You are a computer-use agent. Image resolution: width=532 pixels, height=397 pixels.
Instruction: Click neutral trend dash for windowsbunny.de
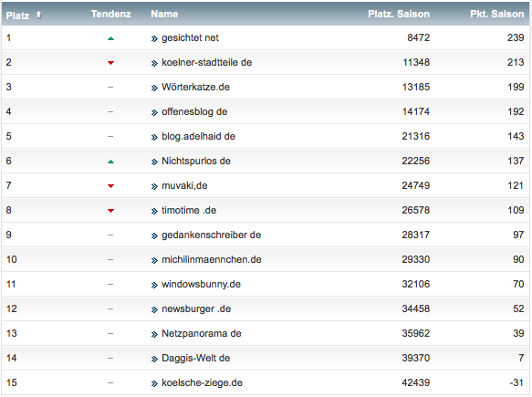[110, 285]
